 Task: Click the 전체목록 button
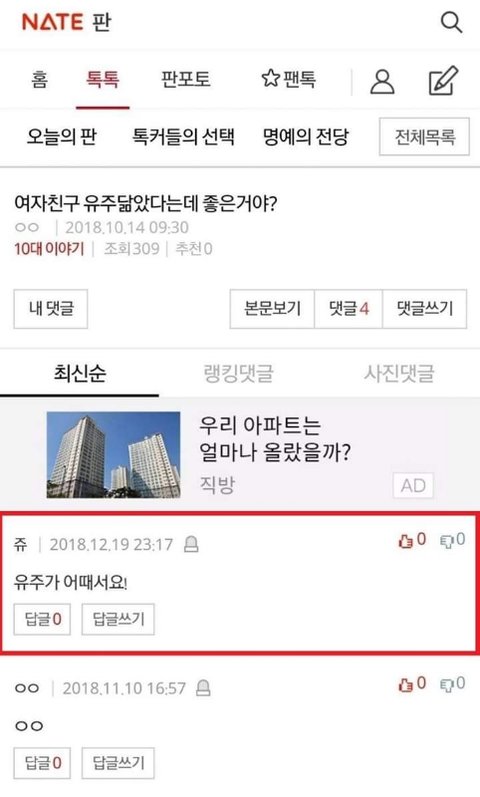click(425, 137)
